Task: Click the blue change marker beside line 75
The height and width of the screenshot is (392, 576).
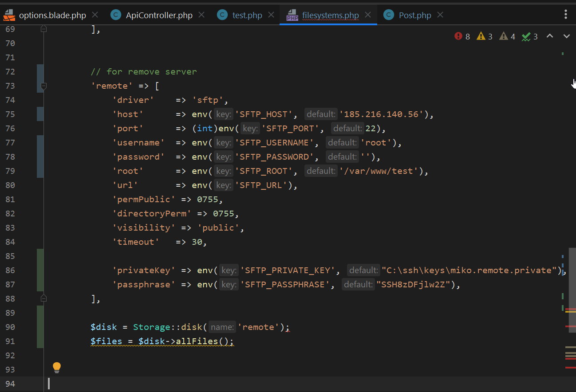Action: click(40, 114)
